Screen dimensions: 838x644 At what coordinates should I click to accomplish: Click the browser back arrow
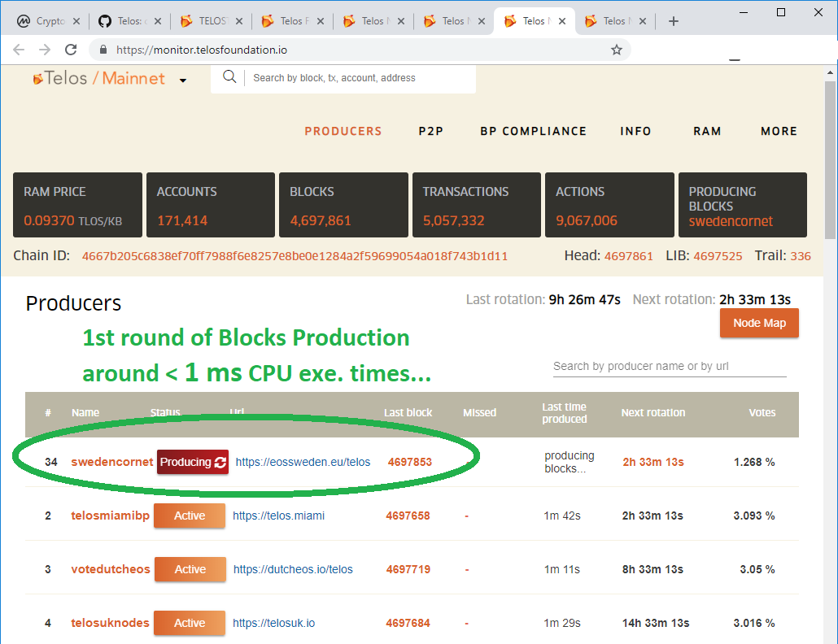pyautogui.click(x=19, y=50)
